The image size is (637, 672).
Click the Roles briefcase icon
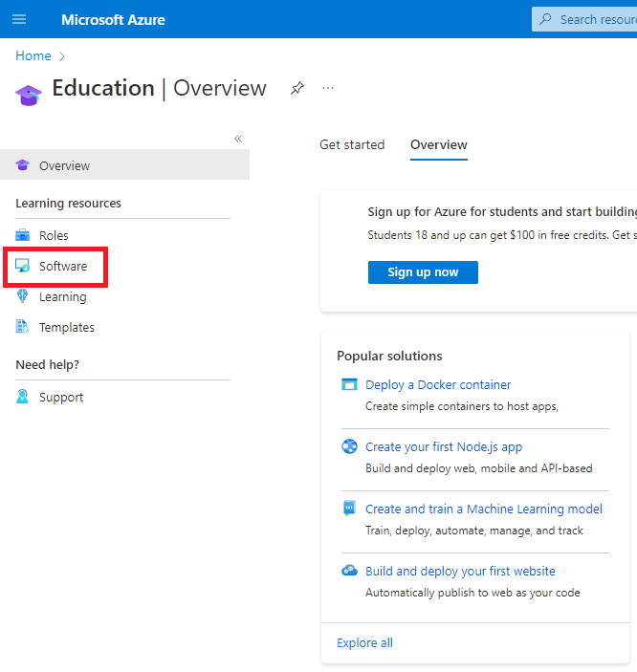22,235
